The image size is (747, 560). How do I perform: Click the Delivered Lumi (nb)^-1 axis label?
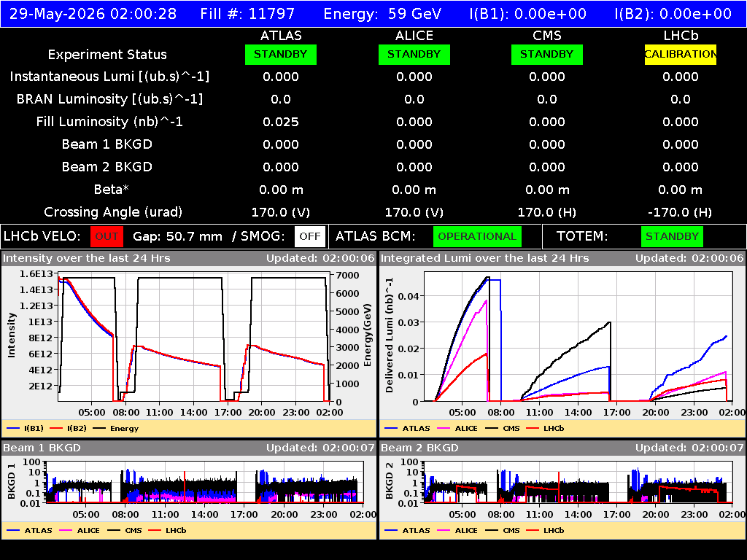(390, 335)
